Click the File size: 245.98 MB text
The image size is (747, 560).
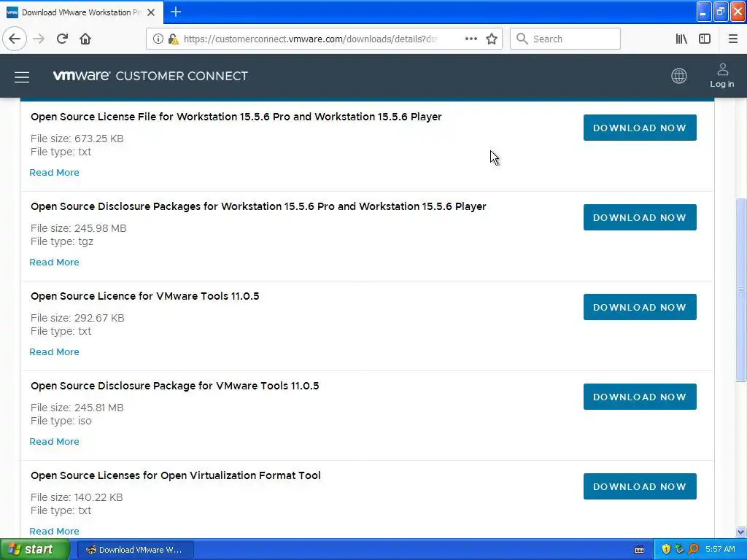79,228
